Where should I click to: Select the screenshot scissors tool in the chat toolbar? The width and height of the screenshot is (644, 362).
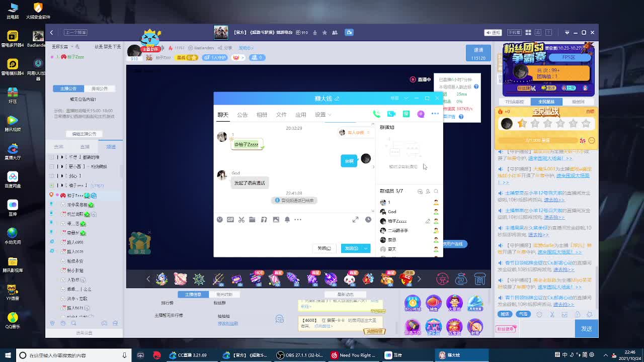[242, 220]
